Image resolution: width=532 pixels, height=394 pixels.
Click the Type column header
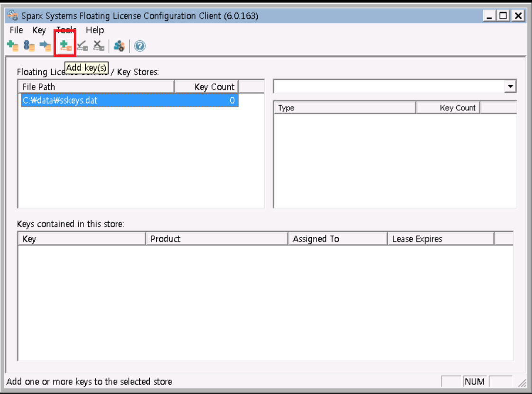pos(345,108)
